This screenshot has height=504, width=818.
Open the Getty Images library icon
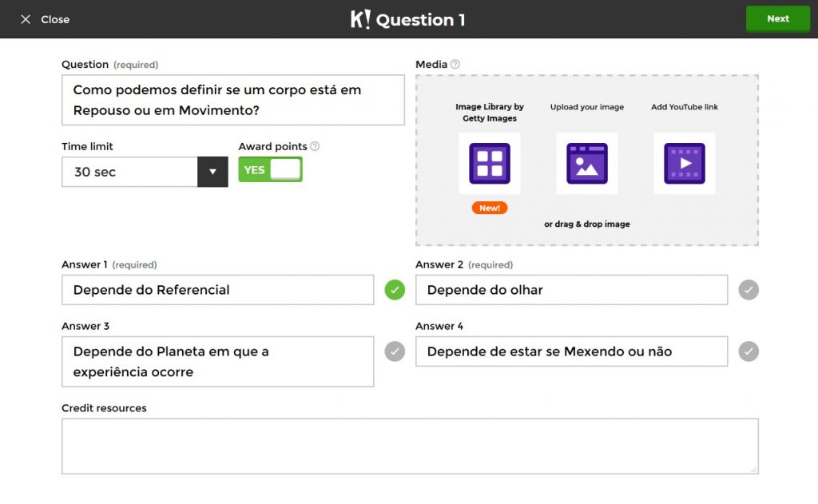(489, 164)
